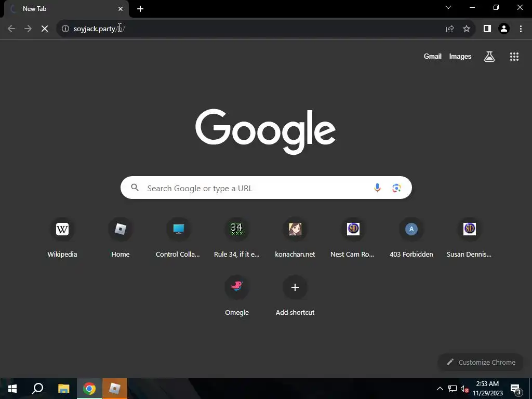Image resolution: width=532 pixels, height=399 pixels.
Task: Bookmark this tab with the star icon
Action: click(x=467, y=29)
